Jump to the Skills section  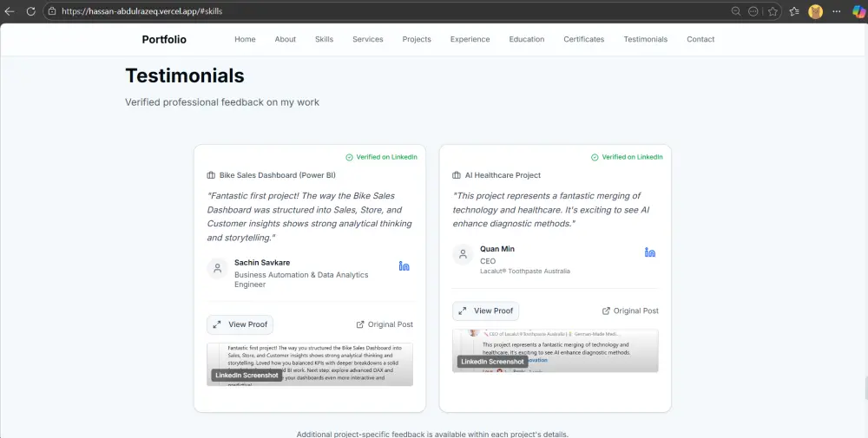pos(324,39)
